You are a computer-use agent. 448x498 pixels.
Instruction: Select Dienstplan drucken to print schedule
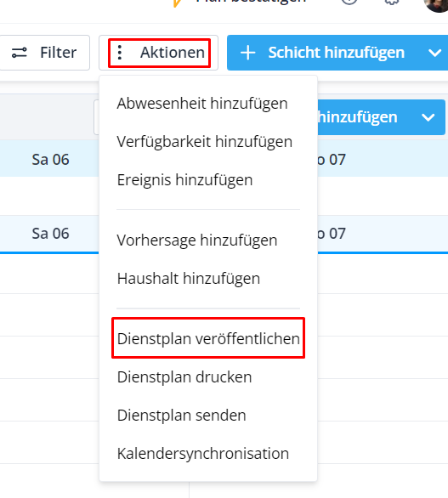184,377
